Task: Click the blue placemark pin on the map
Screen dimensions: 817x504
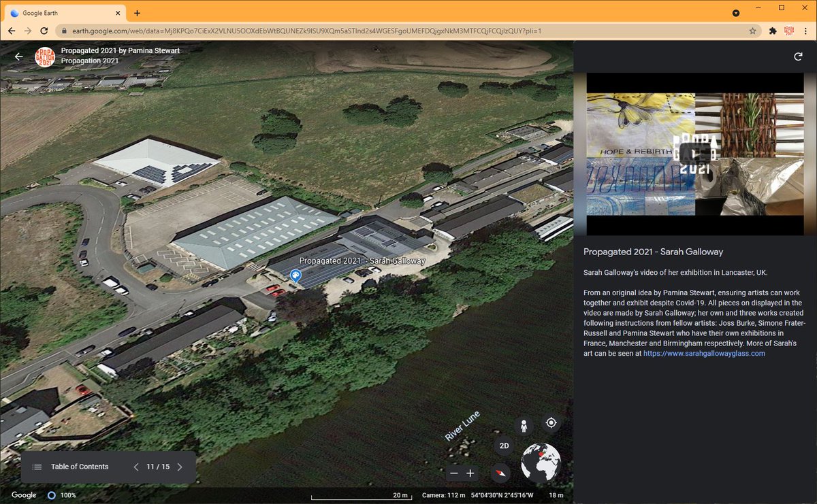Action: 295,275
